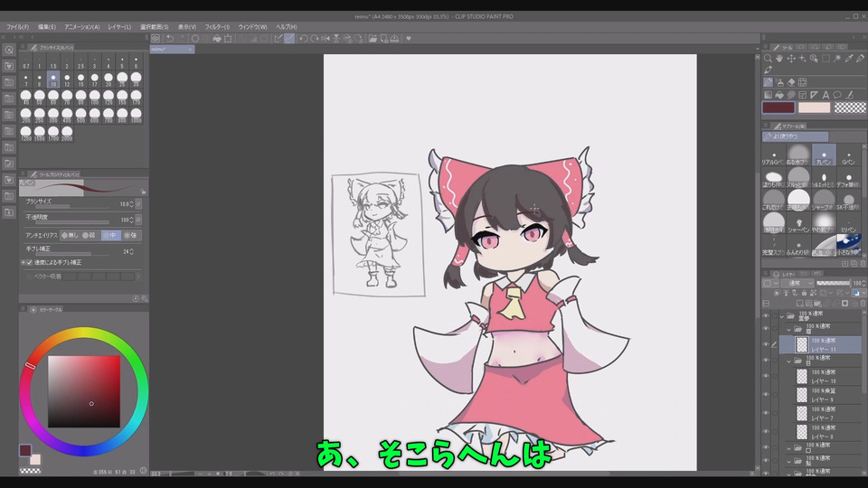The image size is (868, 488).
Task: Hide the レイヤー 11 layer
Action: tap(766, 344)
